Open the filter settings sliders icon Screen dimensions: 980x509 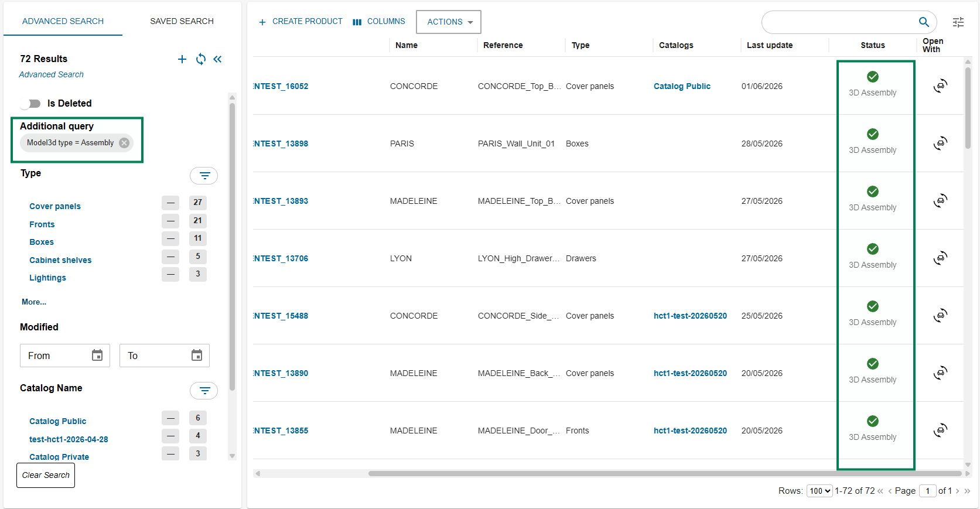tap(958, 22)
